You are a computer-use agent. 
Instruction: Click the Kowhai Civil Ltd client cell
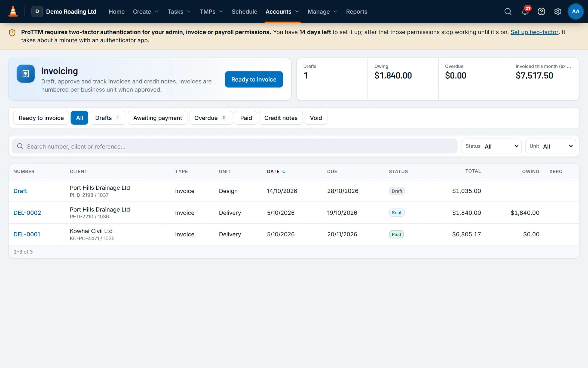tap(92, 234)
